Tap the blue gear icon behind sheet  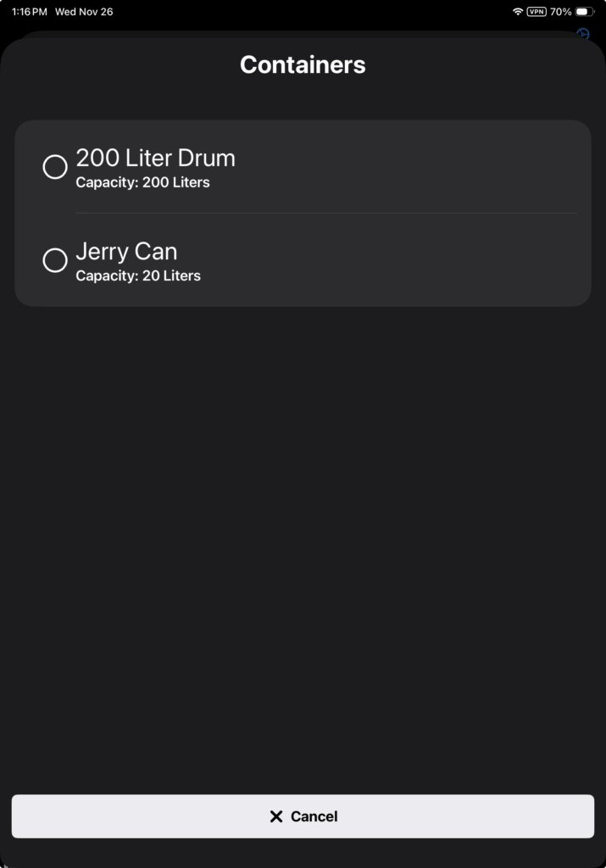583,34
